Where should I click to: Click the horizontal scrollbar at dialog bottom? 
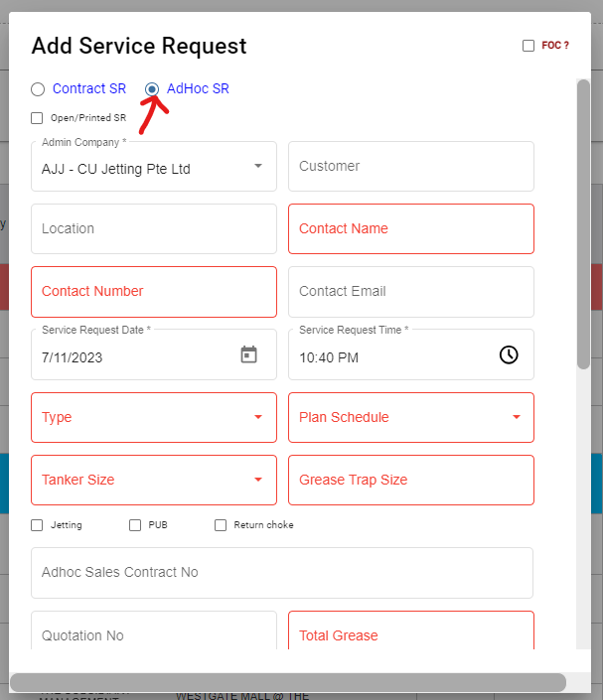click(288, 682)
